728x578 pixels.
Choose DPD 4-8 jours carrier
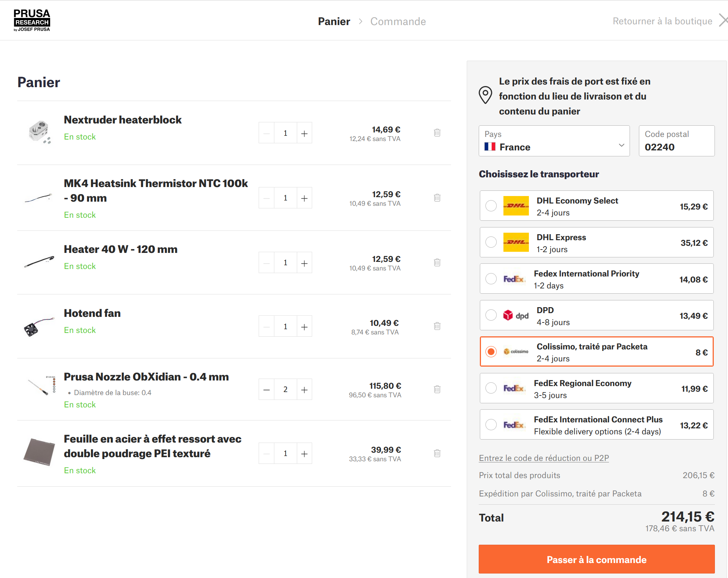pos(491,315)
